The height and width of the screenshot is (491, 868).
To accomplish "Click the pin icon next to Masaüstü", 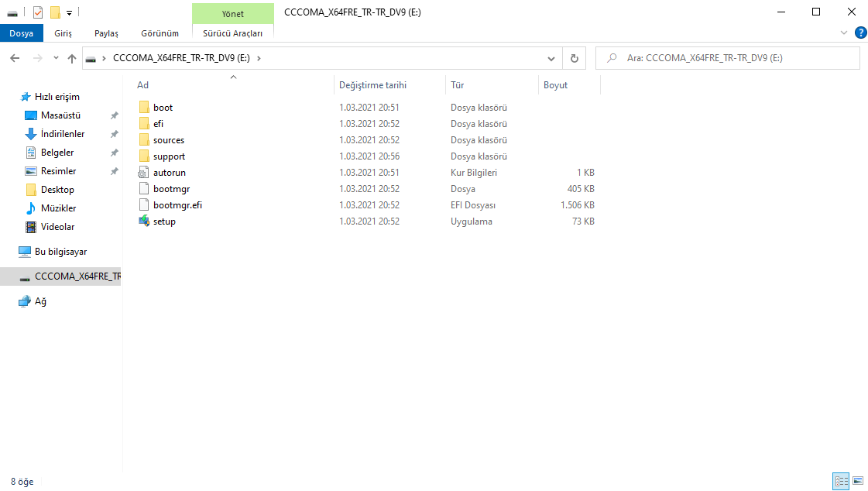I will click(x=114, y=115).
